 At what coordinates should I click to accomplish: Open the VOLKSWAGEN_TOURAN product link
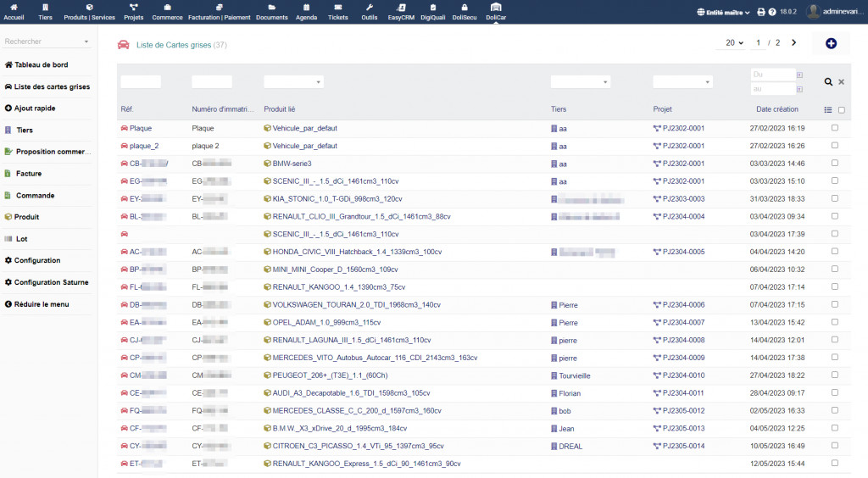pos(356,305)
